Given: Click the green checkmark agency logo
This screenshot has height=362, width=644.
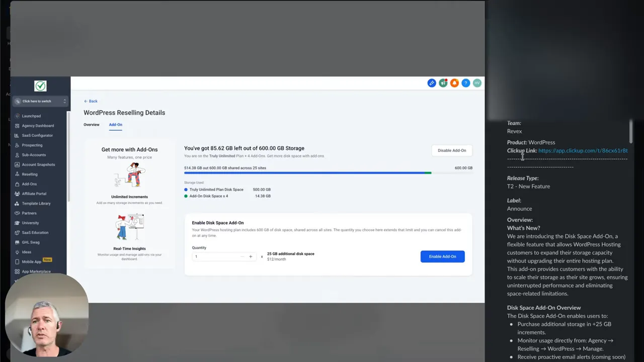Looking at the screenshot, I should pyautogui.click(x=40, y=86).
